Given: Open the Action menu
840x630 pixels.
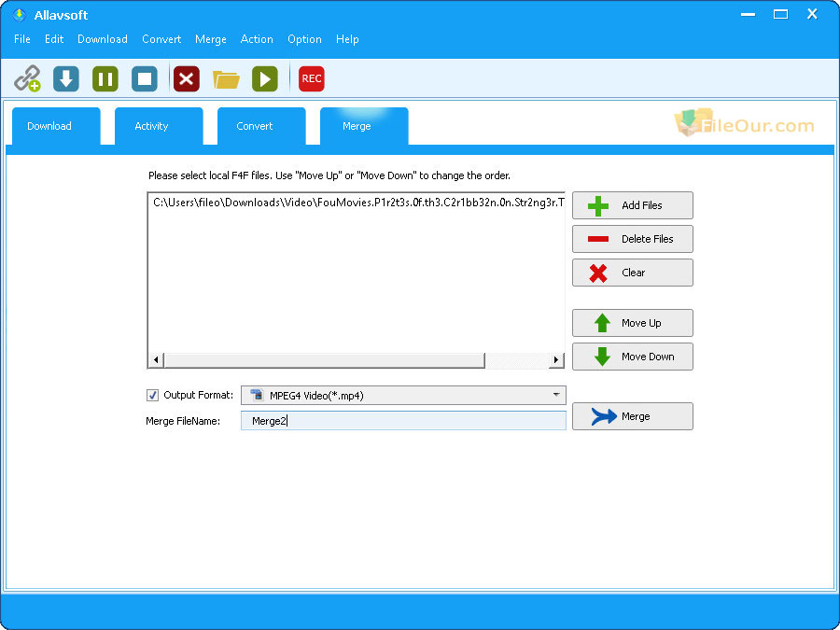Looking at the screenshot, I should pos(257,39).
